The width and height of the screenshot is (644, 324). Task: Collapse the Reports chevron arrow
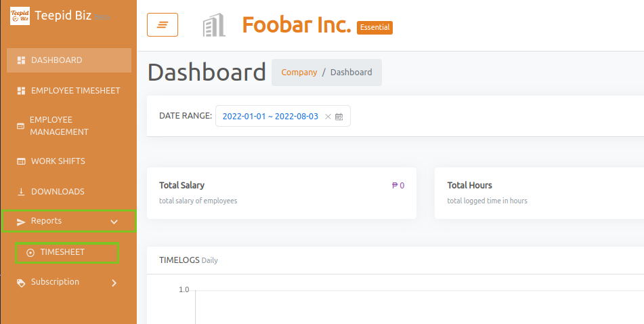pos(114,222)
